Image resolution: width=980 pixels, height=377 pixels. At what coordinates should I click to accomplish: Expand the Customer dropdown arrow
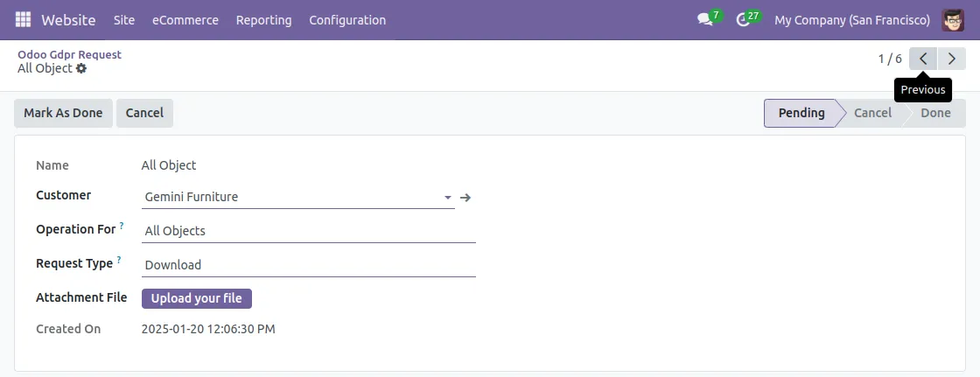coord(447,198)
